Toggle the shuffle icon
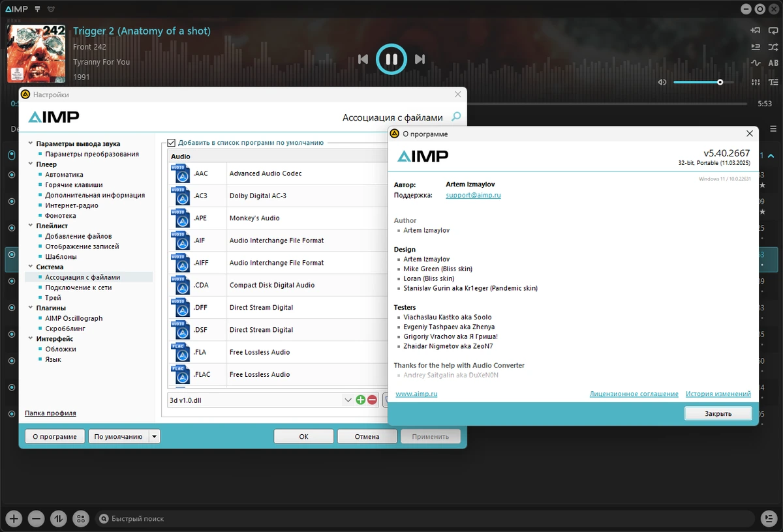Image resolution: width=783 pixels, height=532 pixels. 773,47
